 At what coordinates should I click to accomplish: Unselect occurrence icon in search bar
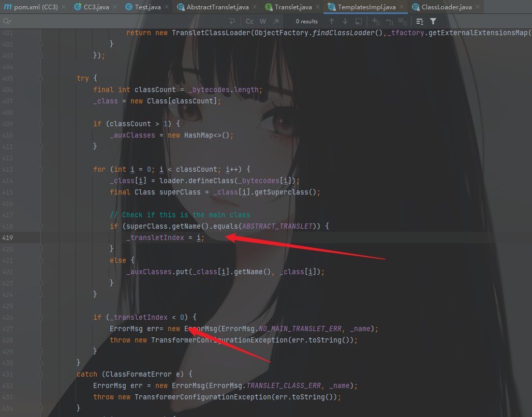click(x=390, y=21)
